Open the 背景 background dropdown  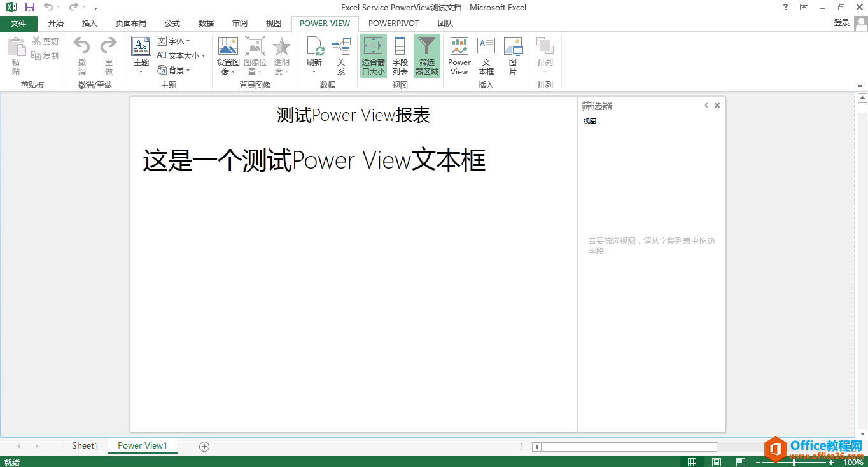tap(176, 69)
